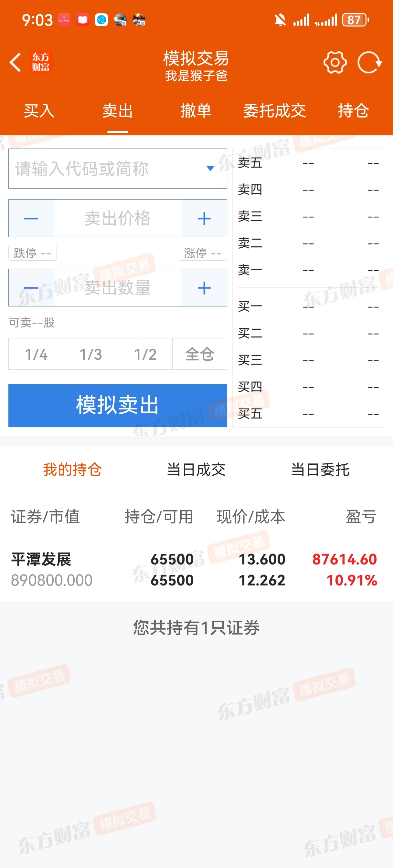Open the 平潭发展 holding row

tap(196, 569)
